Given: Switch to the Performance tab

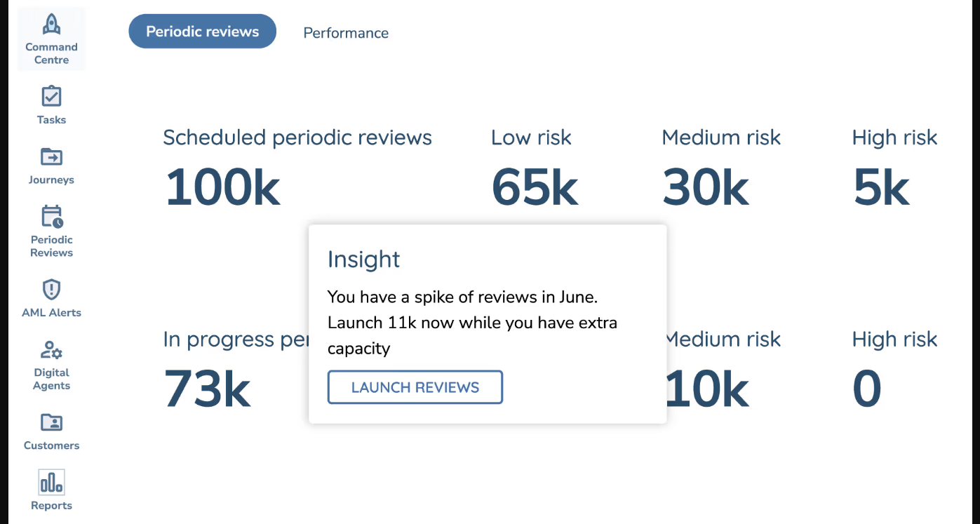Looking at the screenshot, I should [x=346, y=33].
